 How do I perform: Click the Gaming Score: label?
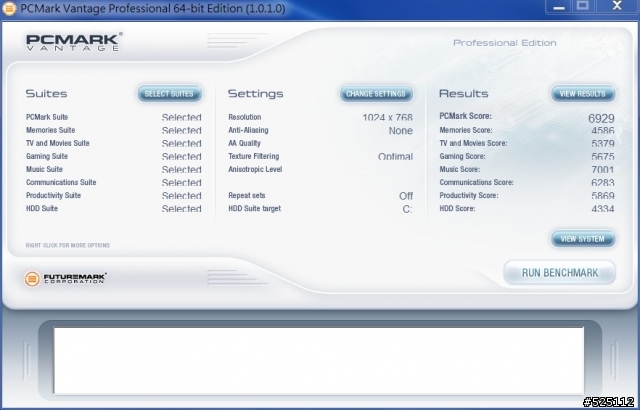(x=462, y=156)
